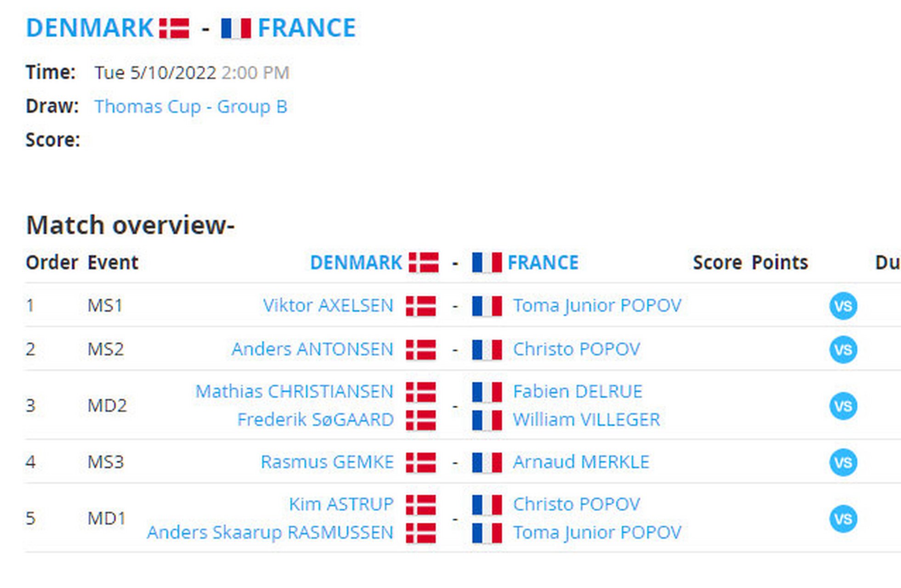Click the VS icon for MS3 match
This screenshot has height=588, width=901.
(x=843, y=462)
